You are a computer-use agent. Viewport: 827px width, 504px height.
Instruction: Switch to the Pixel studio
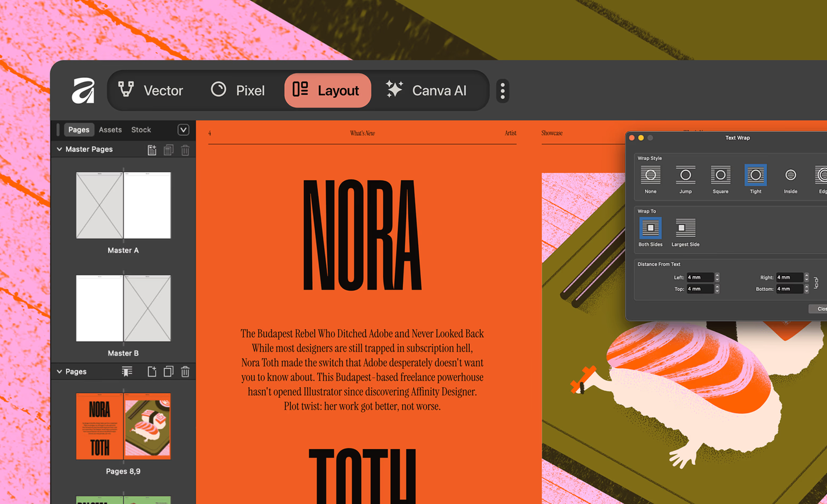238,91
